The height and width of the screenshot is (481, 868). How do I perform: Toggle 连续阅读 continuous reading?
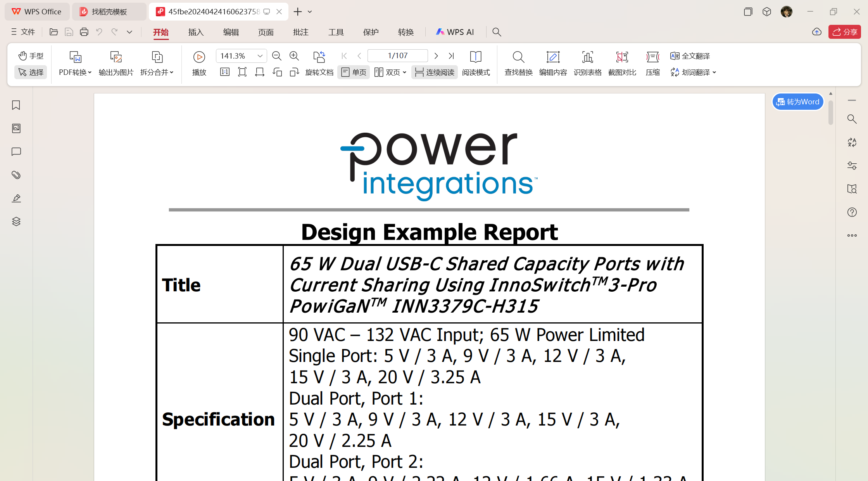435,72
